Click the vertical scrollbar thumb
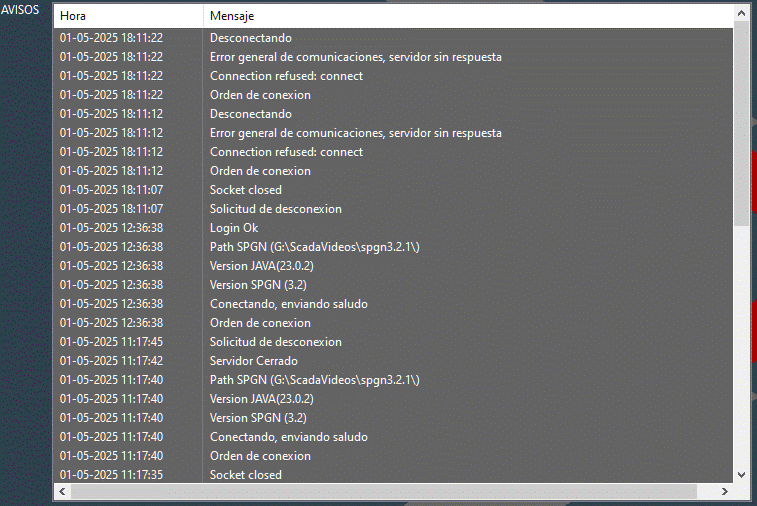757x506 pixels. tap(741, 124)
